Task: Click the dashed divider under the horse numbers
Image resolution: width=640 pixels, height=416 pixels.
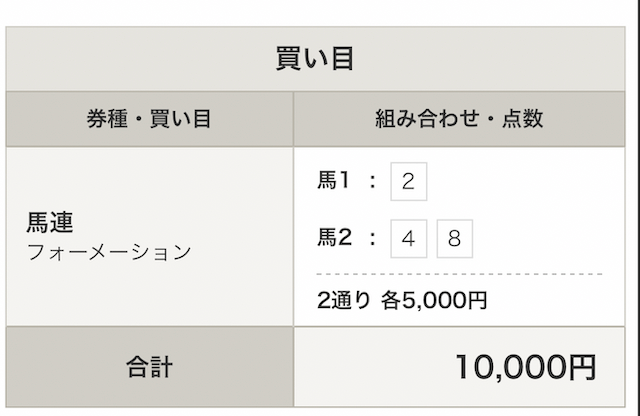Action: [x=459, y=273]
